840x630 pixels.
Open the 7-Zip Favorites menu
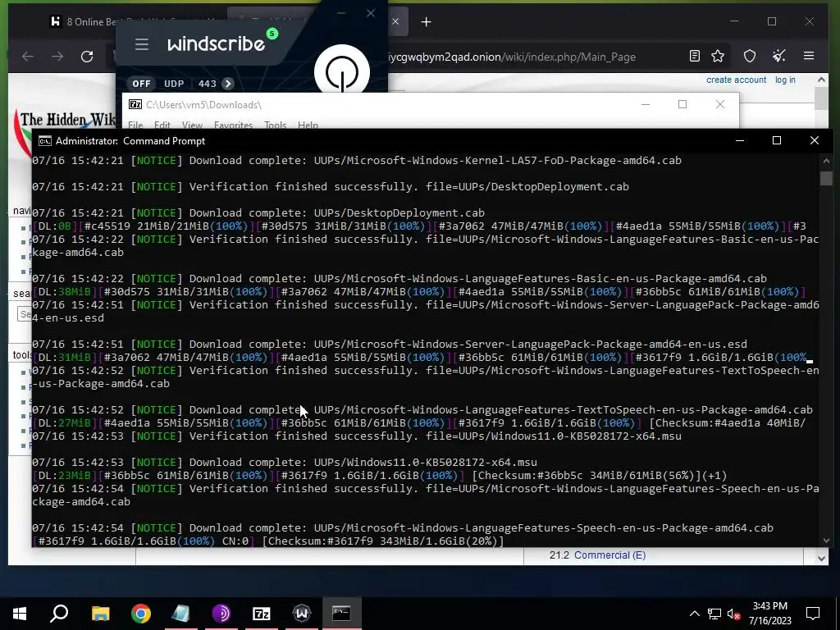(233, 125)
